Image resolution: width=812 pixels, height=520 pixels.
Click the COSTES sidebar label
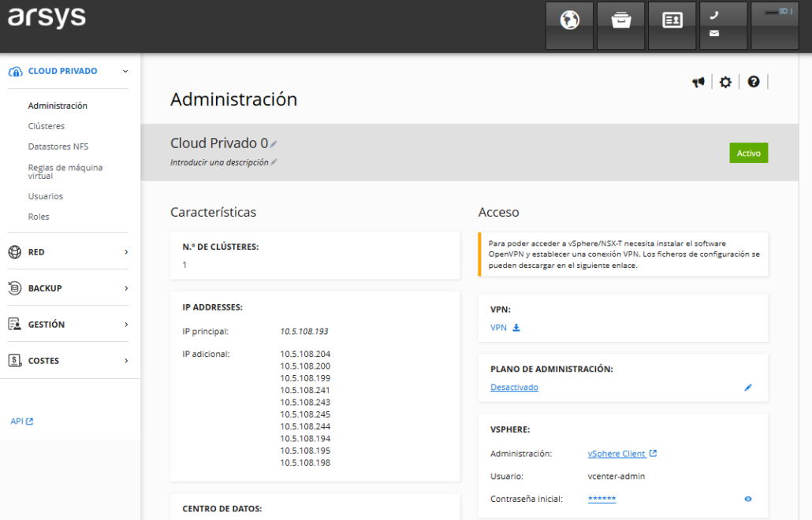click(43, 361)
